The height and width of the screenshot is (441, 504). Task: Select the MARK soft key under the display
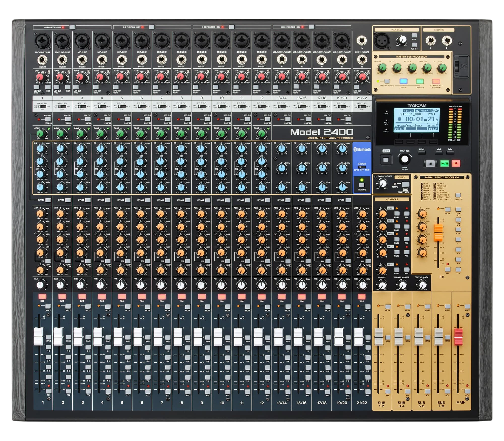click(433, 142)
